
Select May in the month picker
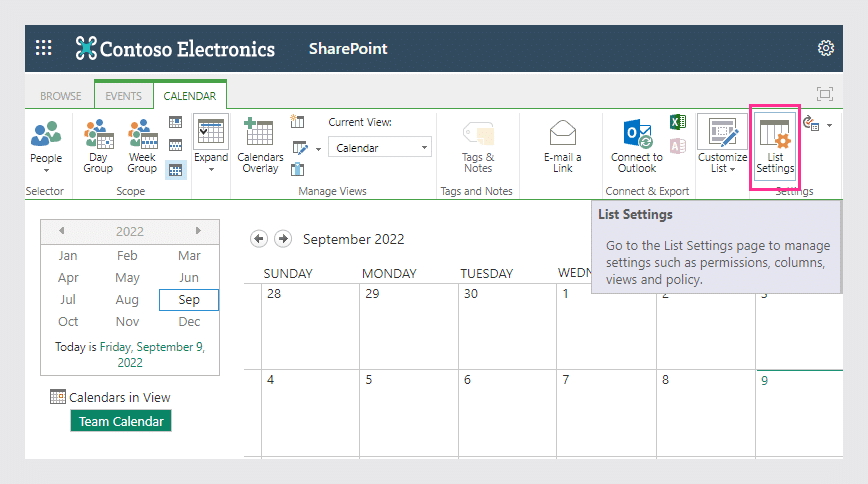(x=127, y=277)
